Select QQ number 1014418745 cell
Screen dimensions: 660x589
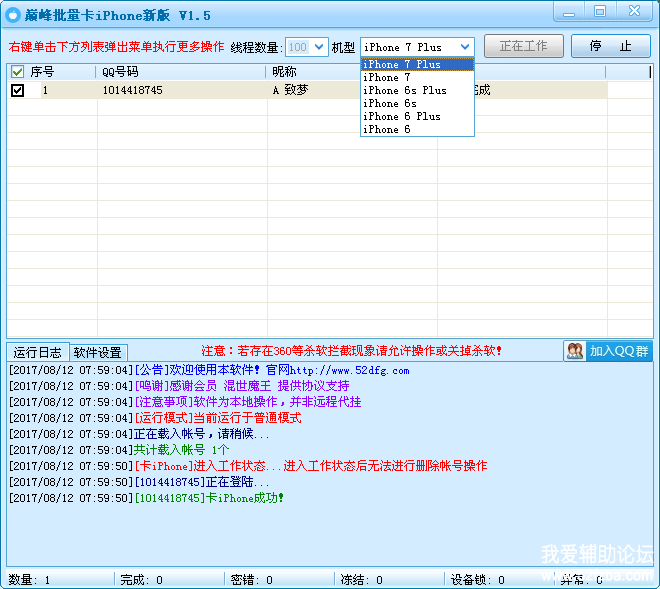tap(182, 90)
